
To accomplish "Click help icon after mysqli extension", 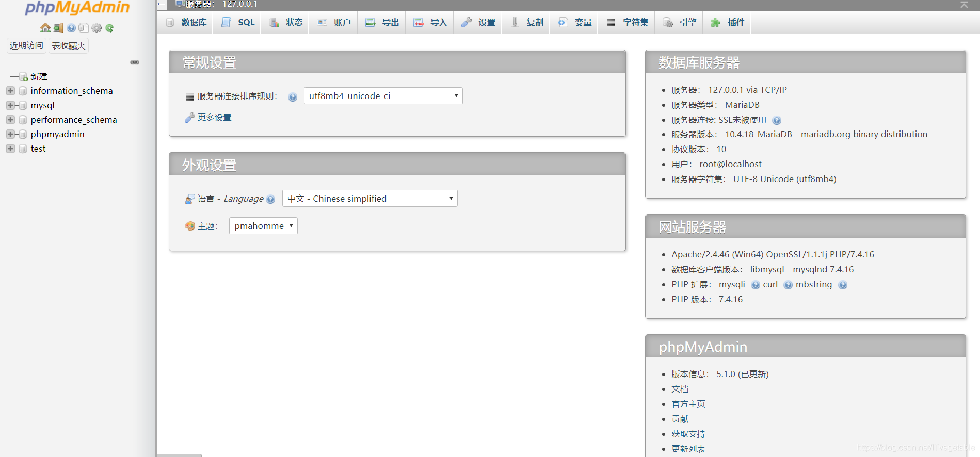I will [756, 285].
